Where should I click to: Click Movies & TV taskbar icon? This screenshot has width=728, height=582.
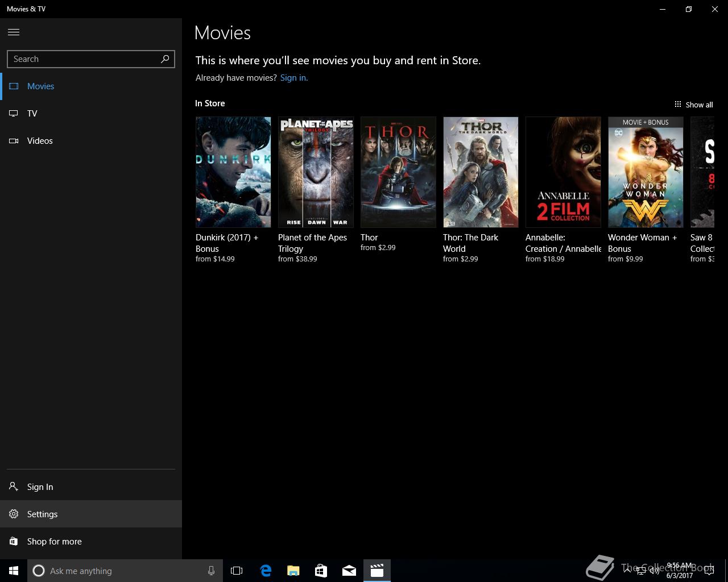(x=377, y=571)
